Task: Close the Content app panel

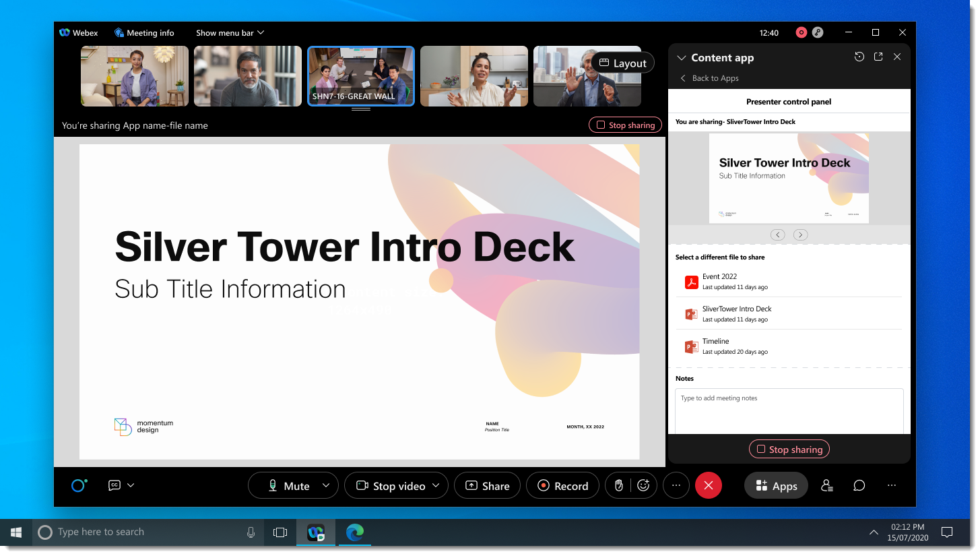Action: (x=897, y=57)
